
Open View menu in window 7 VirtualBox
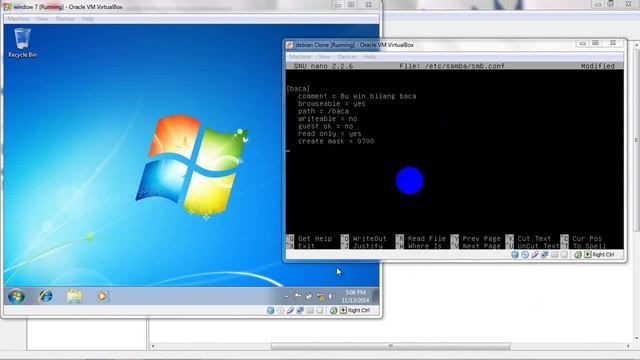[x=42, y=19]
